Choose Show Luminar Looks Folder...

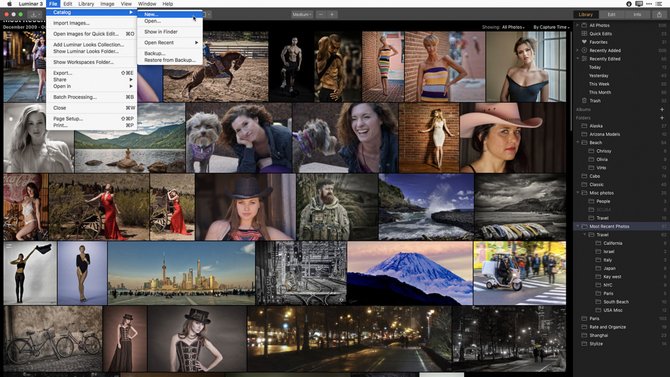pyautogui.click(x=91, y=51)
